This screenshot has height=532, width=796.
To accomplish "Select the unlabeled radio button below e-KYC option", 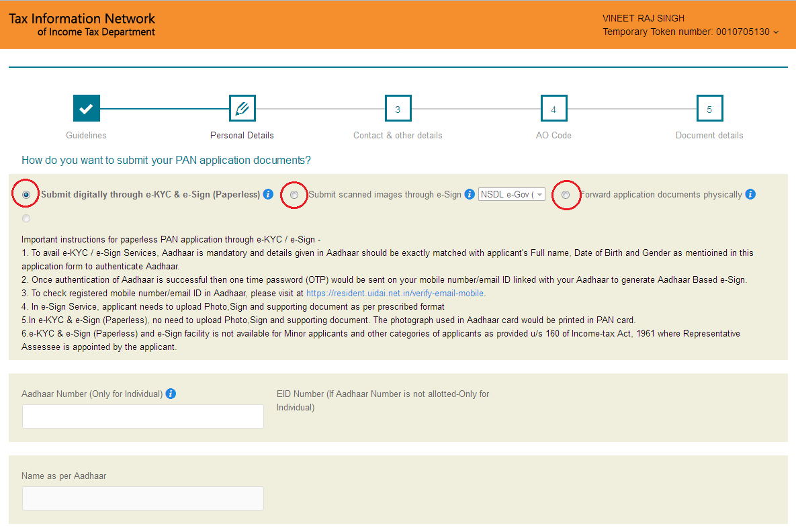I will pos(26,218).
